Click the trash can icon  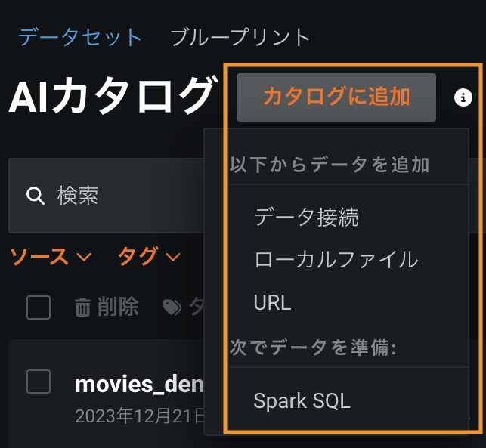[x=82, y=307]
